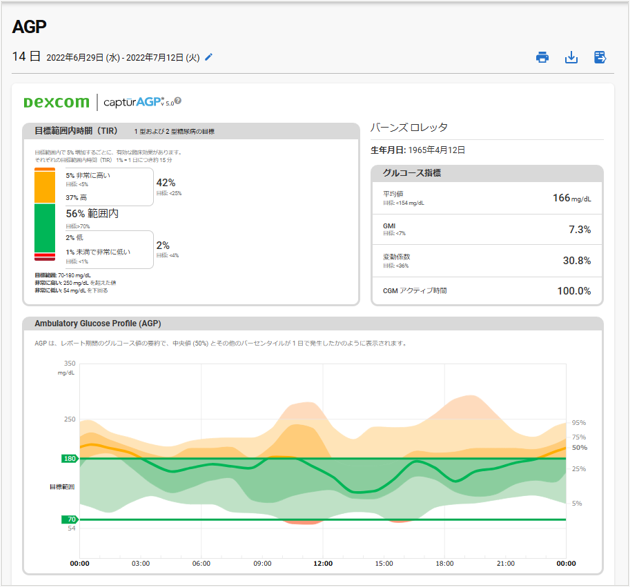Click the capturAGP v5.0 logo
This screenshot has width=630, height=587.
[x=139, y=102]
